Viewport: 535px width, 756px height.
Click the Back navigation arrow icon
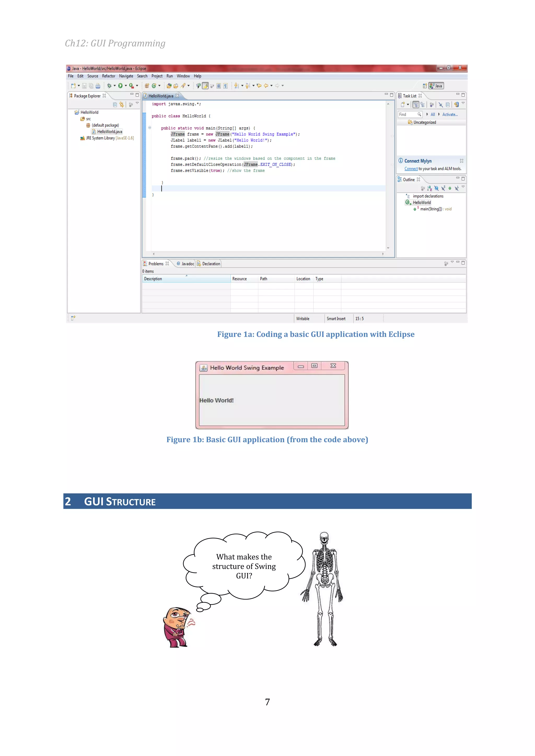266,86
